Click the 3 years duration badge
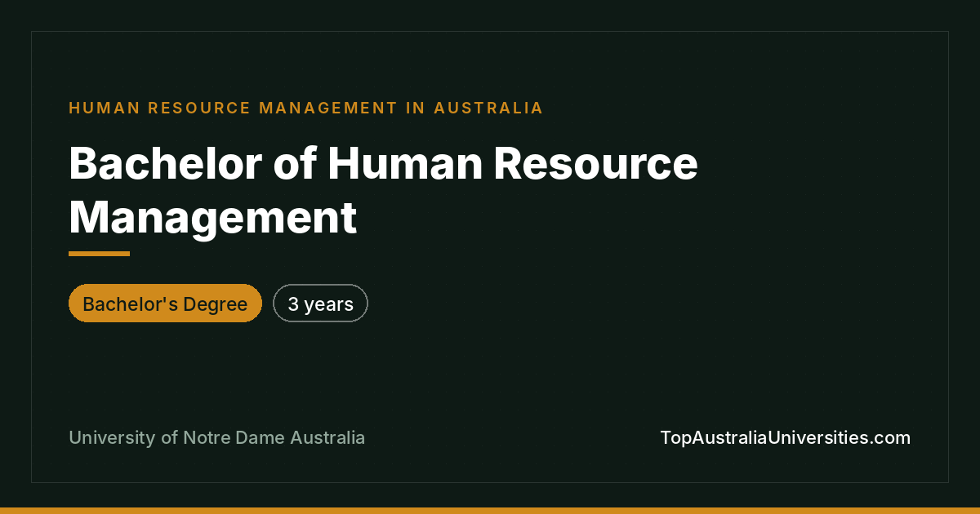The width and height of the screenshot is (980, 514). [x=320, y=304]
